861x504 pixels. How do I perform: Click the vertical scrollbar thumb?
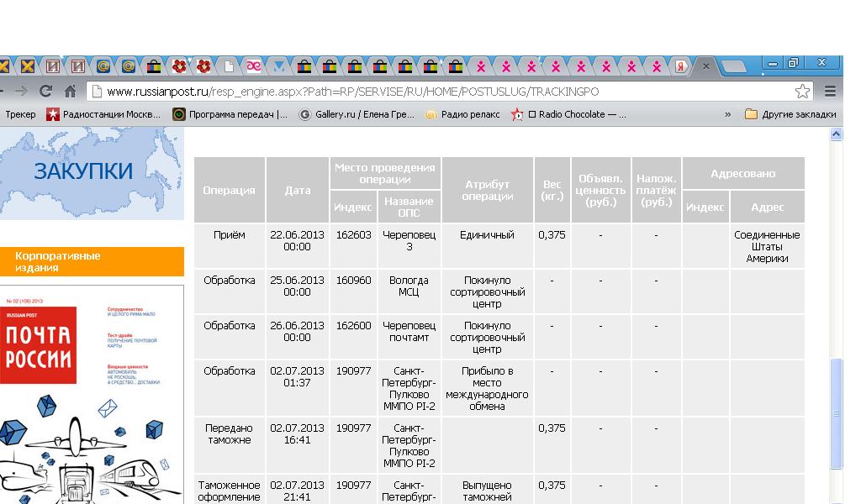836,413
